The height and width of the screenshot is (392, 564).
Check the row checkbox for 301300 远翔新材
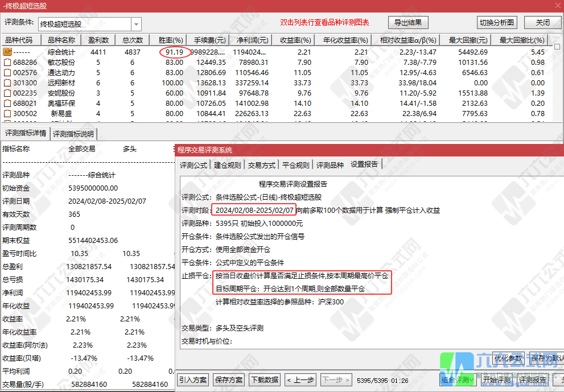tap(8, 82)
